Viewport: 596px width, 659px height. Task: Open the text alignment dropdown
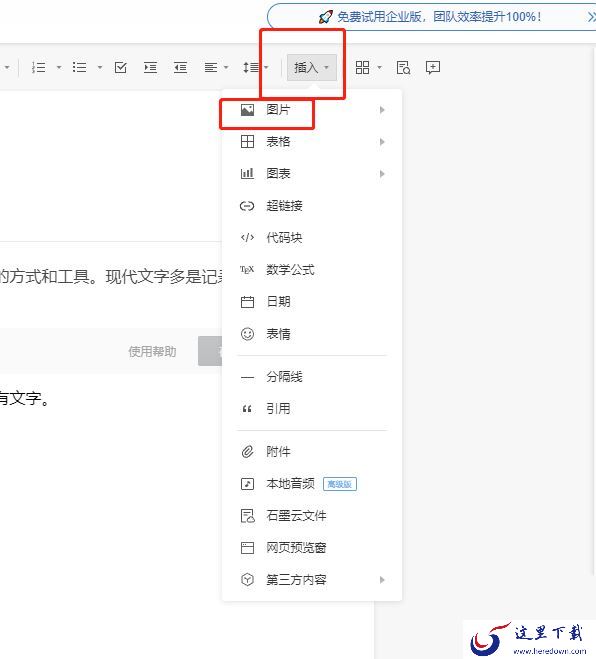216,67
